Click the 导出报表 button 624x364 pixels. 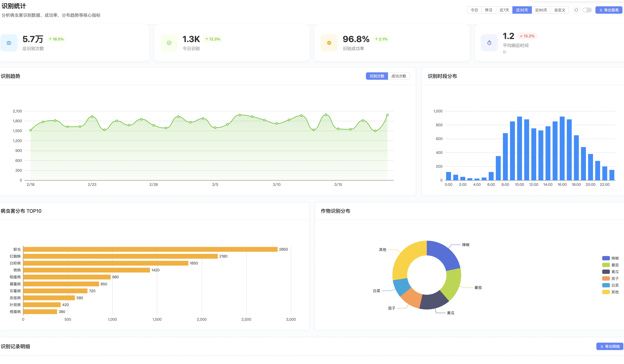click(609, 10)
